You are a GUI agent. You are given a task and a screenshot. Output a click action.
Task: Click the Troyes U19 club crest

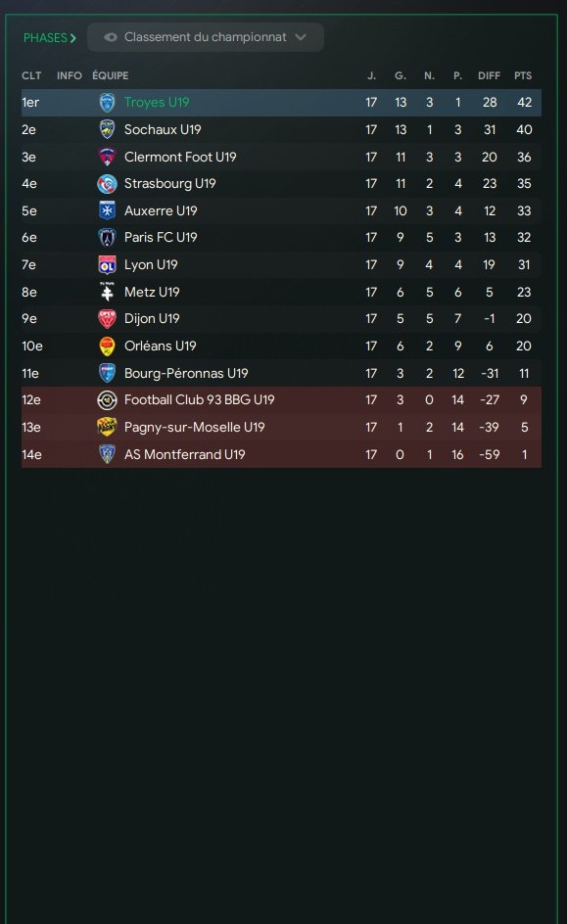click(107, 103)
